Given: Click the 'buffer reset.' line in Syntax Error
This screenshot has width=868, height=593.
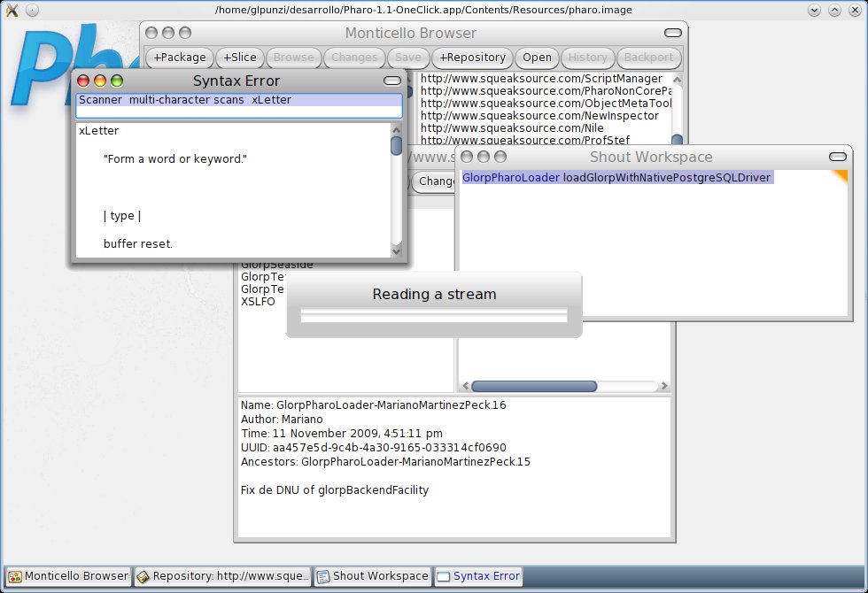Looking at the screenshot, I should pyautogui.click(x=138, y=244).
